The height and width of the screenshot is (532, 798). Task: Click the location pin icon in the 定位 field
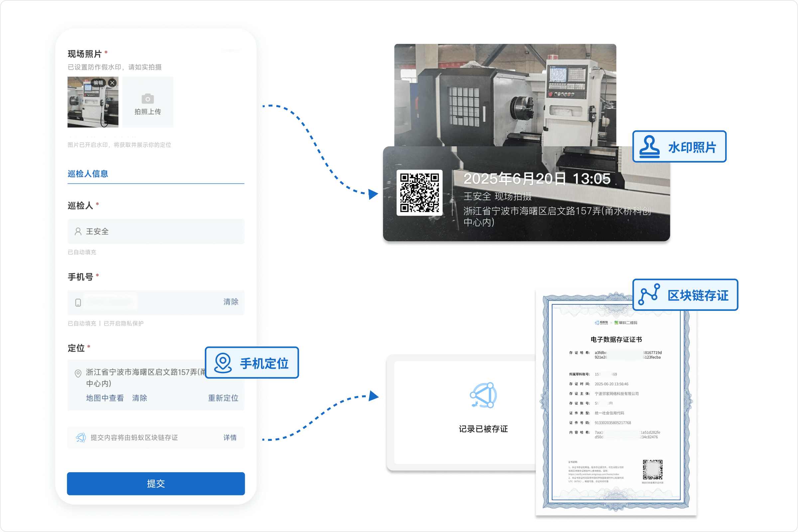point(78,373)
